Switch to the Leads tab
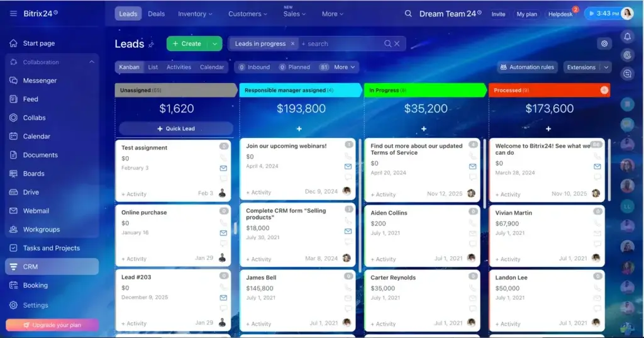Viewport: 644px width, 338px height. 128,14
